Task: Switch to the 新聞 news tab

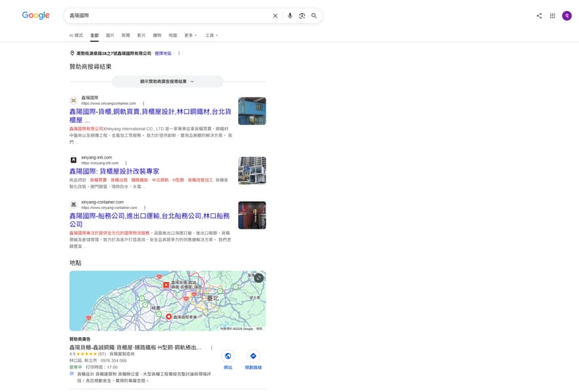Action: tap(126, 35)
